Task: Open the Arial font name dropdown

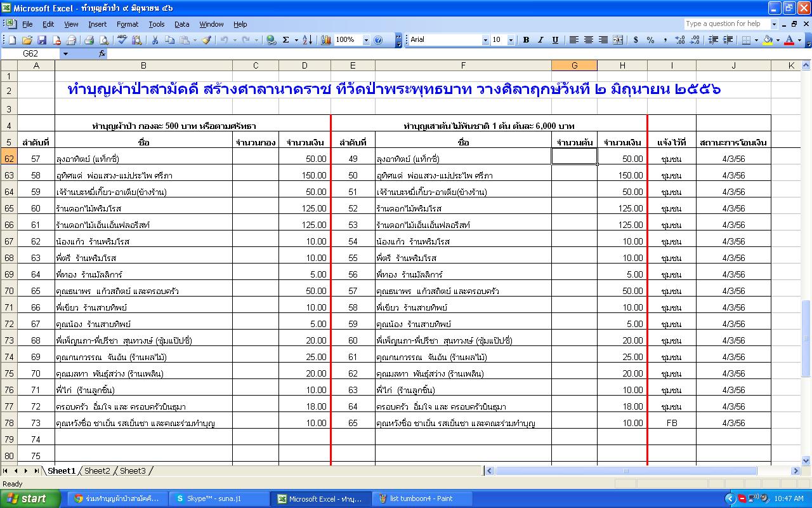Action: pyautogui.click(x=485, y=40)
